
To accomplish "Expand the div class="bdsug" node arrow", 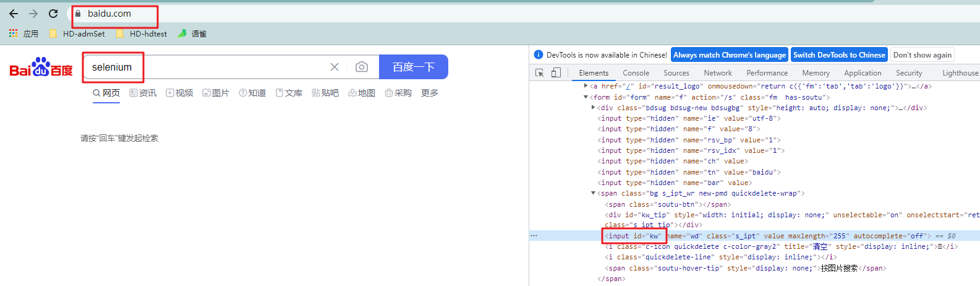I will (594, 108).
